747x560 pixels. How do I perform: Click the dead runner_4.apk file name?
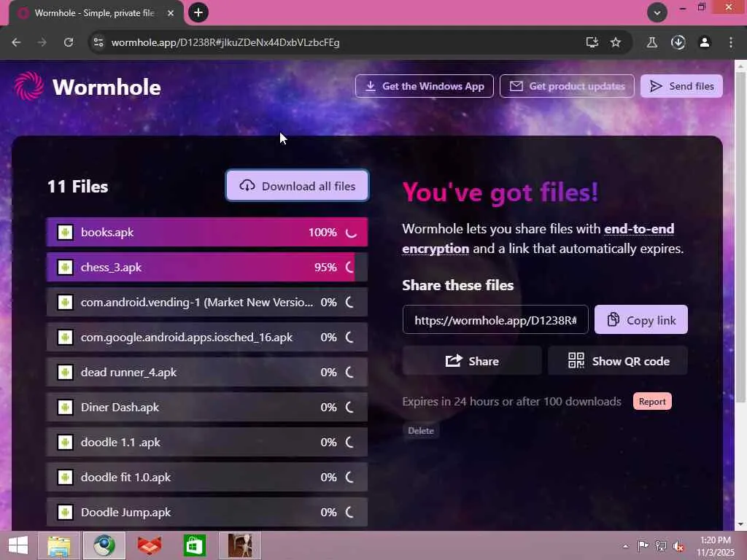pos(128,373)
